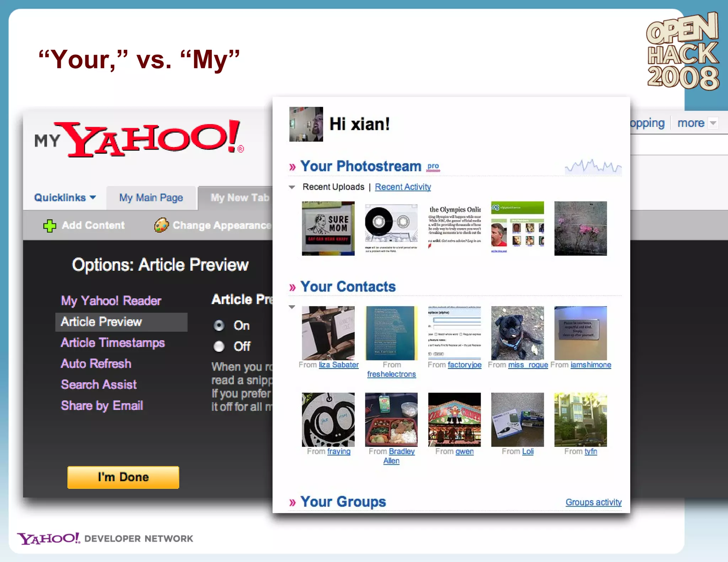Click the I'm Done button
The width and height of the screenshot is (728, 562).
coord(123,477)
